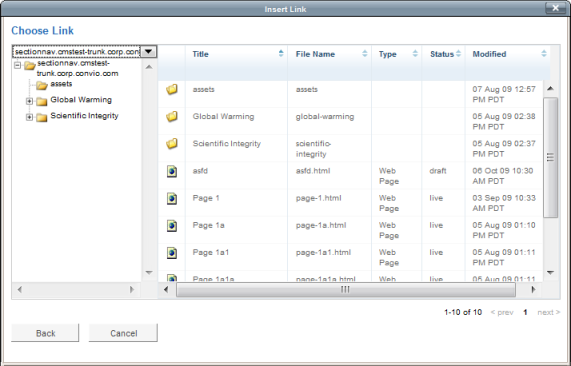
Task: Click the web page icon in the asfd row
Action: tap(172, 171)
